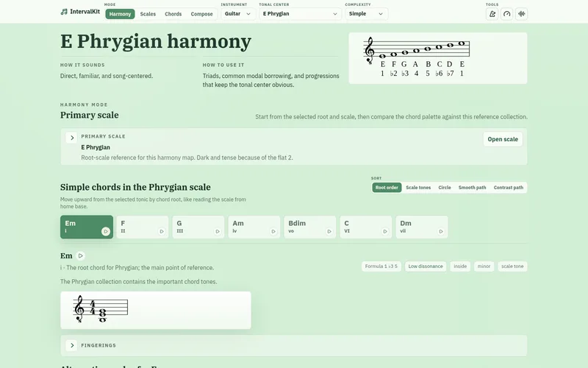Click the Low dissonance tag
This screenshot has height=368, width=588.
(x=426, y=266)
